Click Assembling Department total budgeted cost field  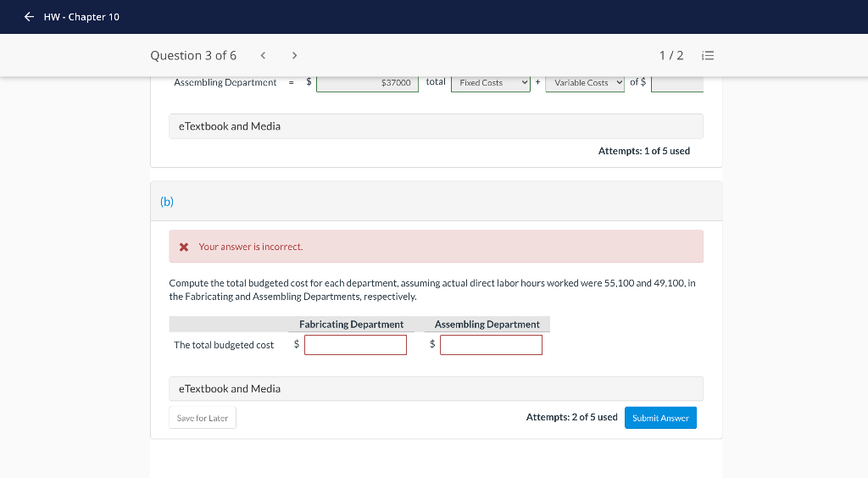point(491,345)
